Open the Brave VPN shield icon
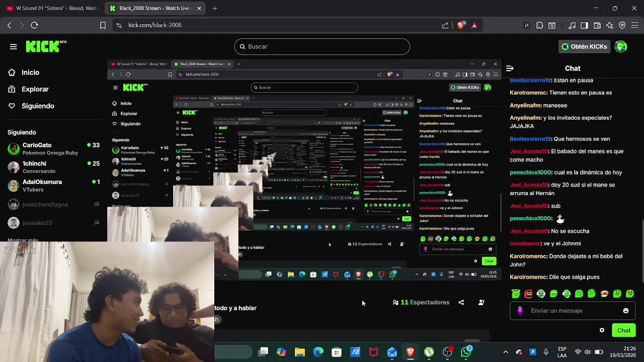Viewport: 644px width, 362px height. click(622, 25)
